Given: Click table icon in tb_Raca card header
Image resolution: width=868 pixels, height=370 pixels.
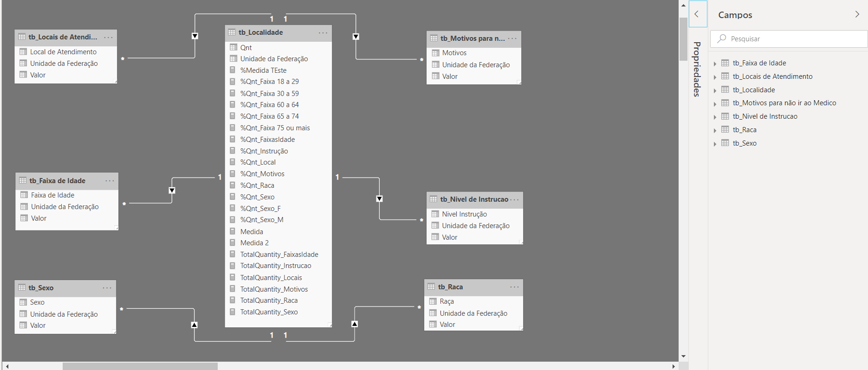Looking at the screenshot, I should point(431,287).
